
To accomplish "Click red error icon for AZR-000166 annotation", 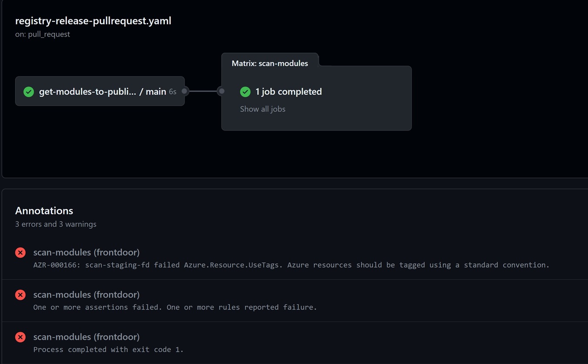I will coord(20,253).
